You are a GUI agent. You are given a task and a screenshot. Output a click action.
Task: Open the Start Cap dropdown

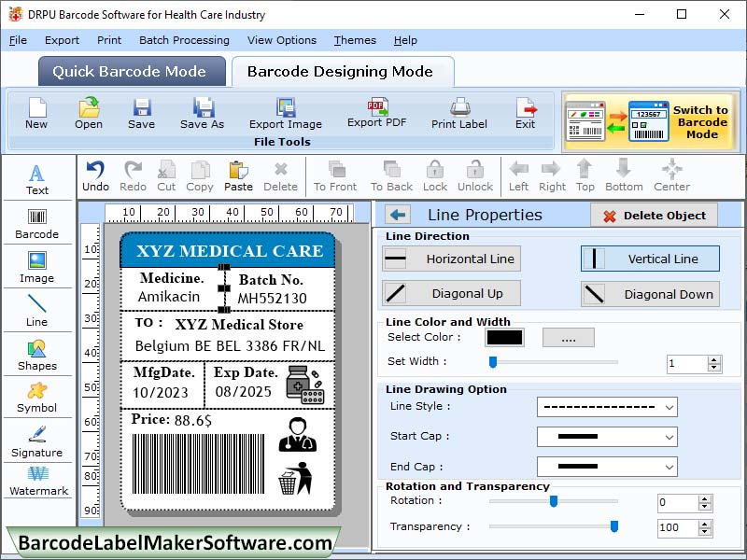coord(607,437)
